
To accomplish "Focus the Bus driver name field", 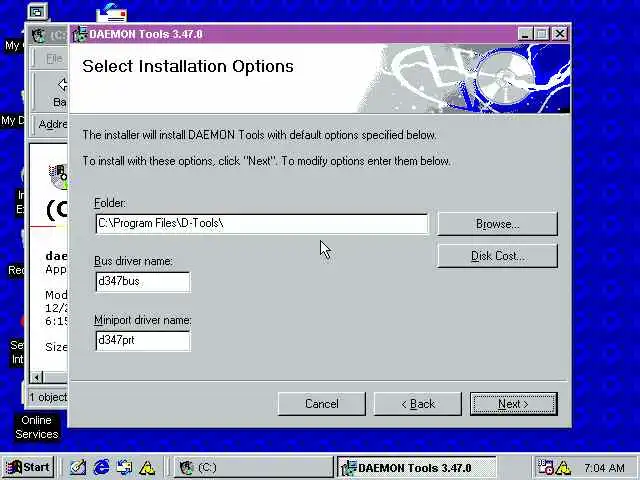I will click(x=142, y=282).
